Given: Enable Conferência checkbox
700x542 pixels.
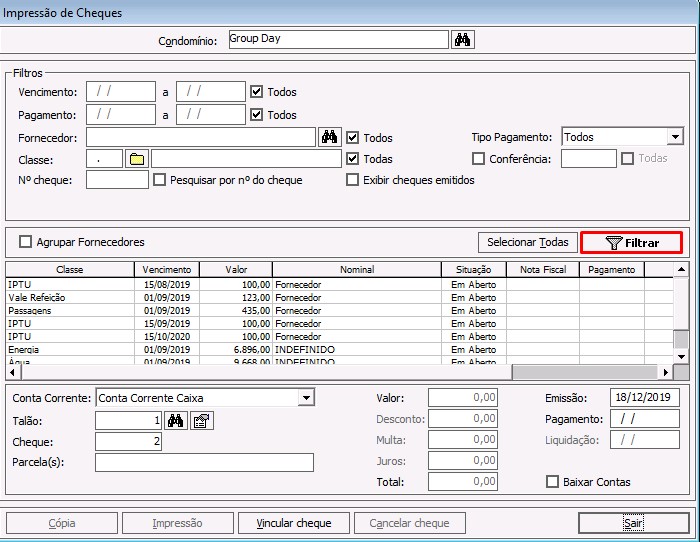Looking at the screenshot, I should (478, 158).
